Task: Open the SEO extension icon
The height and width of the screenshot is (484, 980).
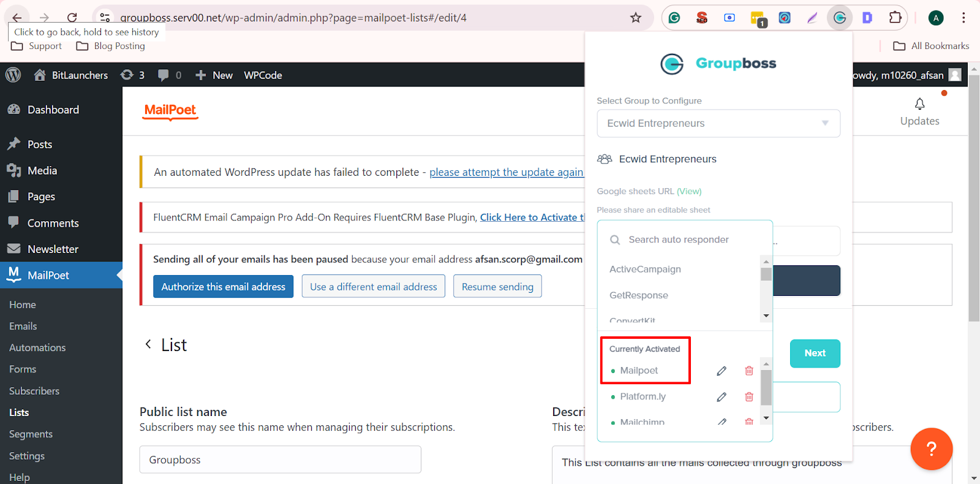Action: click(x=702, y=18)
